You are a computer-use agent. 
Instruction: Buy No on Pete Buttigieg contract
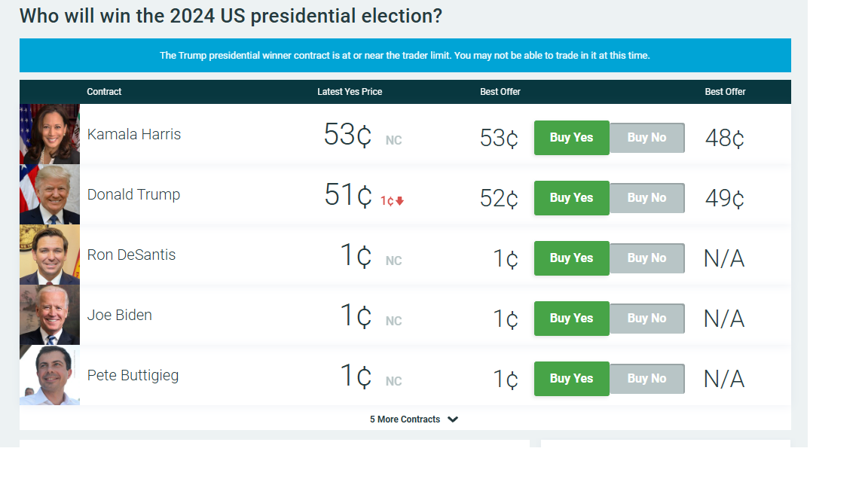coord(646,379)
